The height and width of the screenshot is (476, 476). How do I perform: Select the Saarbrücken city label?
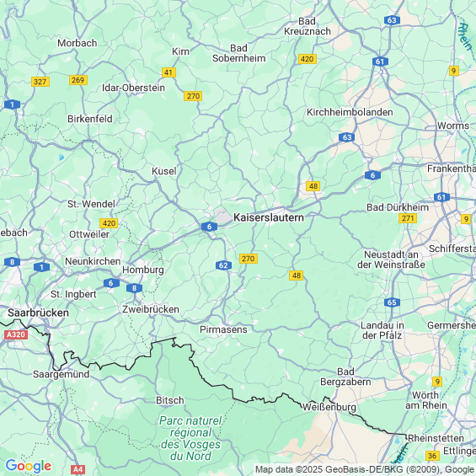pyautogui.click(x=38, y=313)
